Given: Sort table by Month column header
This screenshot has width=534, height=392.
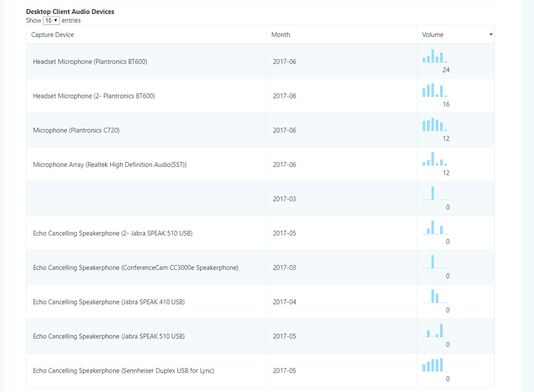Looking at the screenshot, I should click(281, 35).
